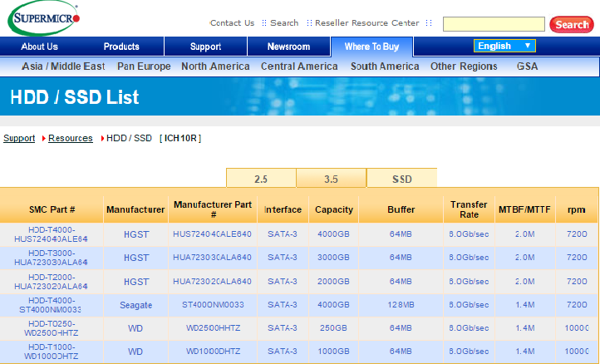This screenshot has height=364, width=600.
Task: Expand the English language dropdown
Action: [x=504, y=46]
